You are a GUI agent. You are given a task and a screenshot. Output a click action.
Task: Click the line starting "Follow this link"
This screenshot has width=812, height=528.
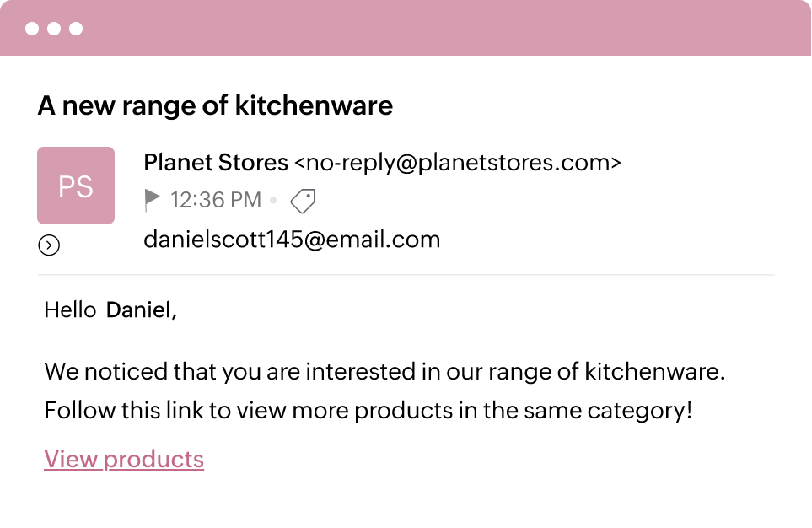(x=368, y=412)
